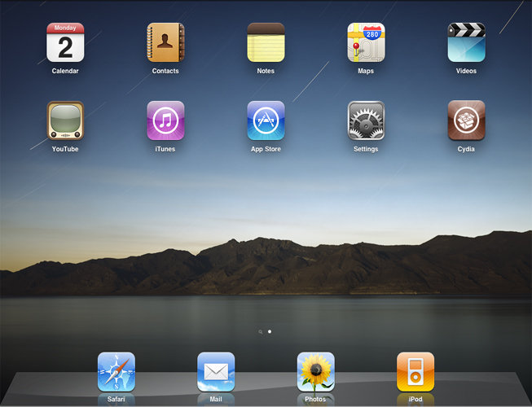This screenshot has height=407, width=532.
Task: Open the Videos app
Action: pos(466,42)
